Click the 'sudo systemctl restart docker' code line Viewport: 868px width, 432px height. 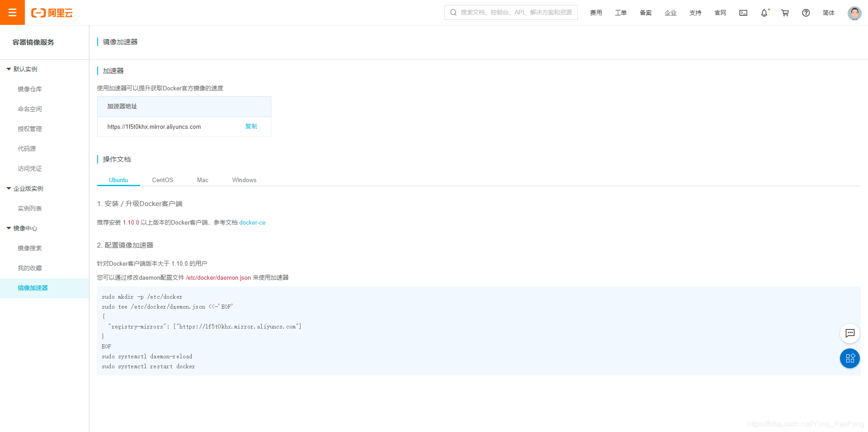coord(148,366)
